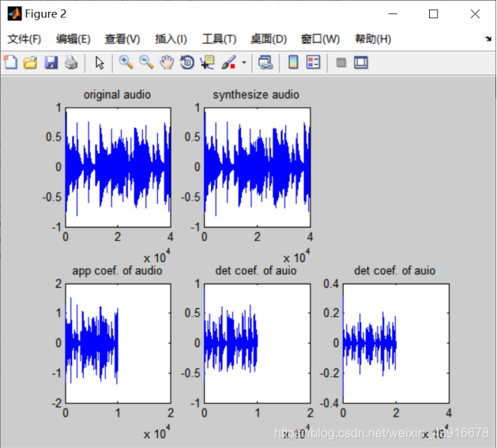This screenshot has height=448, width=497.
Task: Click the 'original audio' title text
Action: [x=117, y=95]
